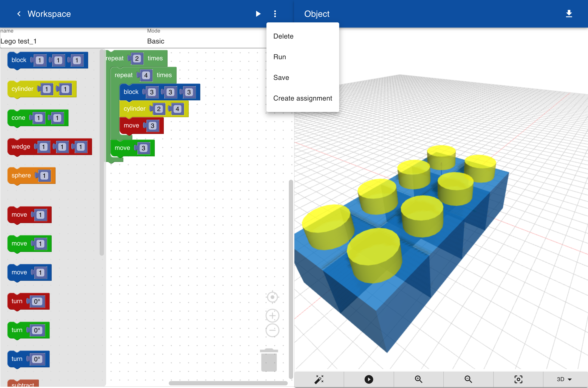The height and width of the screenshot is (388, 588).
Task: Click the magic wand tool in viewer toolbar
Action: coord(319,379)
